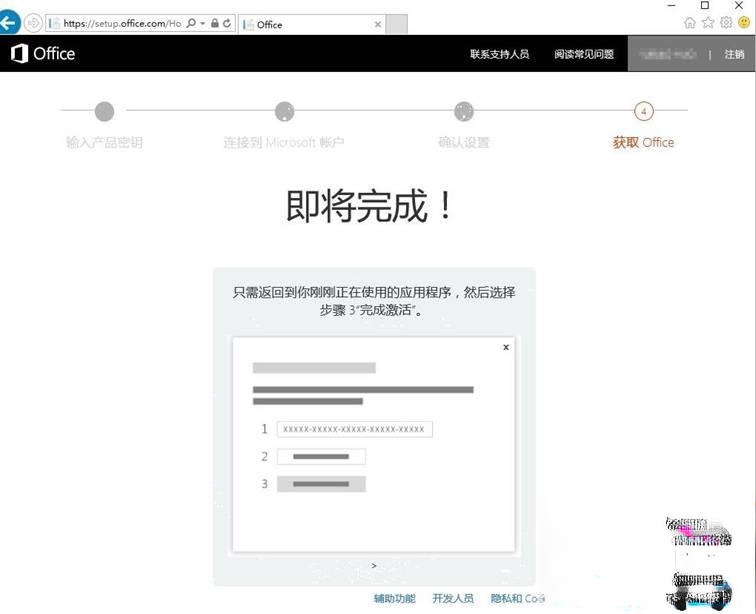This screenshot has width=756, height=614.
Task: Click the search magnifier icon in address bar
Action: point(191,23)
